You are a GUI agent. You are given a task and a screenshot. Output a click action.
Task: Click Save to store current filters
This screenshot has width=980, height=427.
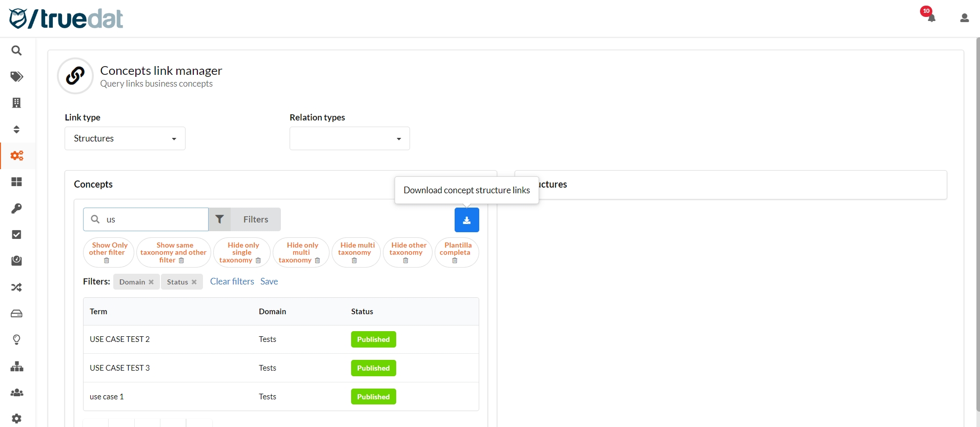(x=269, y=281)
